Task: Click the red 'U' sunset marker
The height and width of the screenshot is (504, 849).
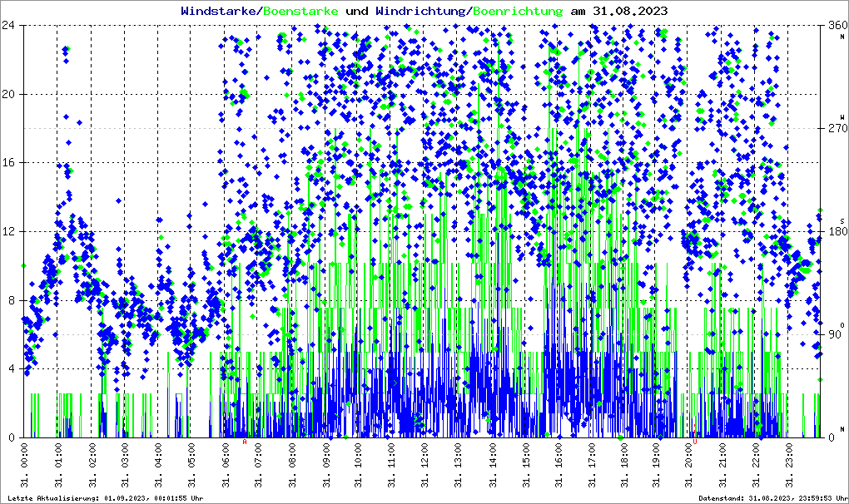Action: click(x=695, y=442)
